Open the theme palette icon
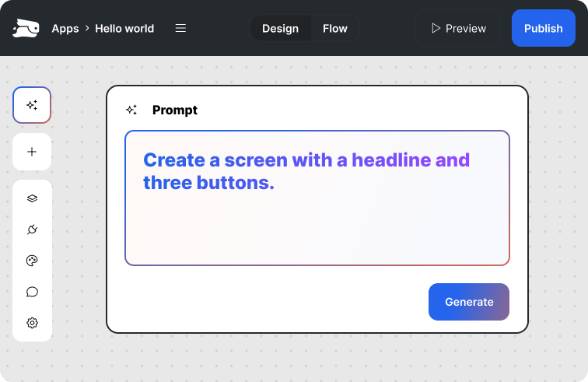 32,261
